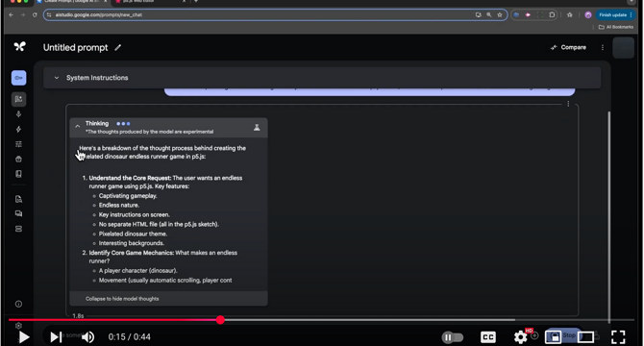The image size is (644, 346).
Task: Toggle closed captions CC button
Action: [x=488, y=337]
